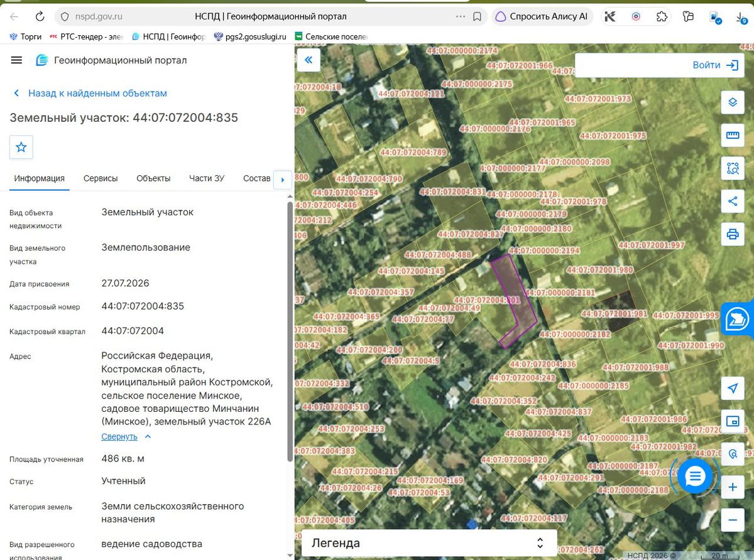Go back in the browser
The width and height of the screenshot is (754, 560).
coord(14,16)
